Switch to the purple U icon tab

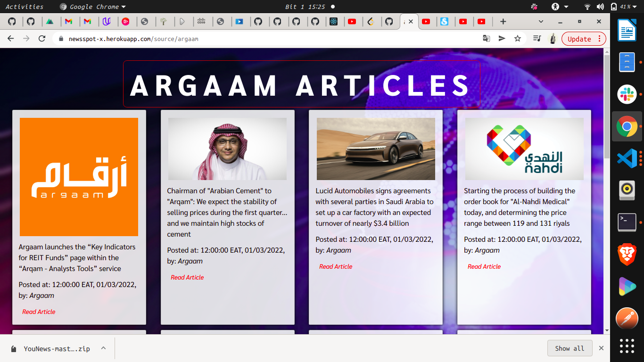[x=107, y=21]
